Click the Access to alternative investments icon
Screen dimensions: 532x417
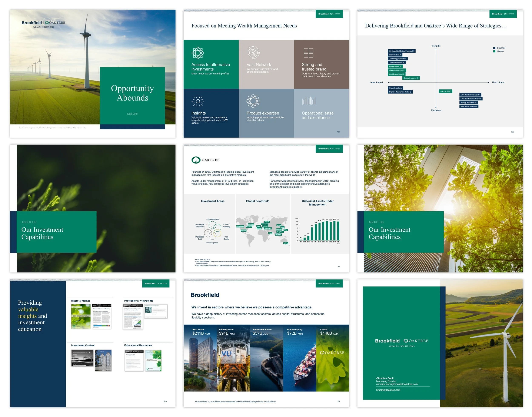197,53
